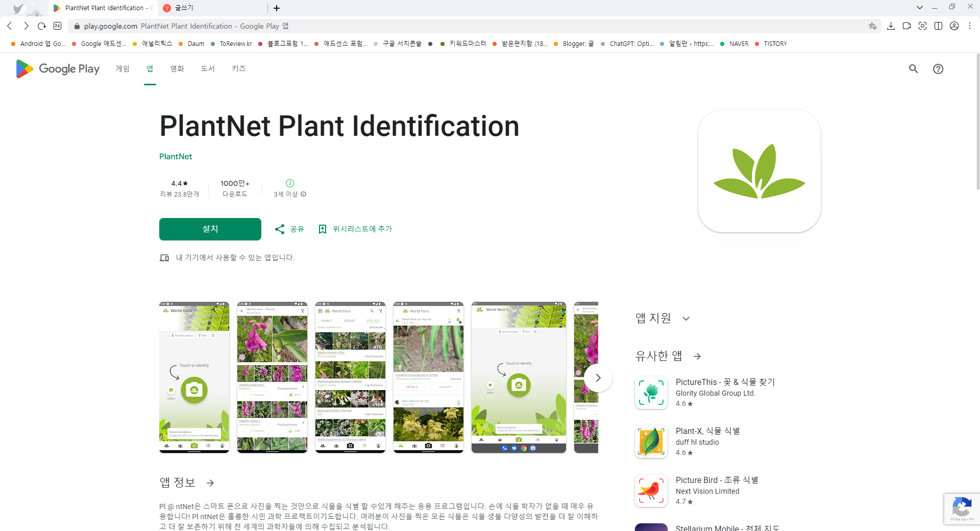Viewport: 980px width, 531px height.
Task: Click the Google Play help icon
Action: tap(939, 69)
